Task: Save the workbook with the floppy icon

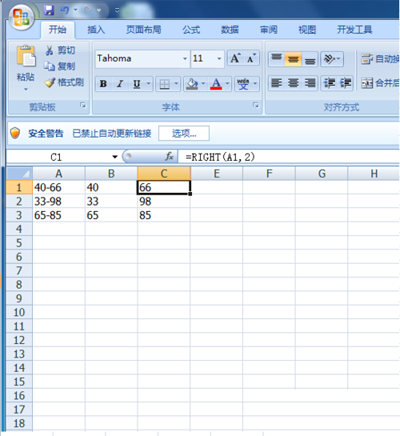Action: 49,10
